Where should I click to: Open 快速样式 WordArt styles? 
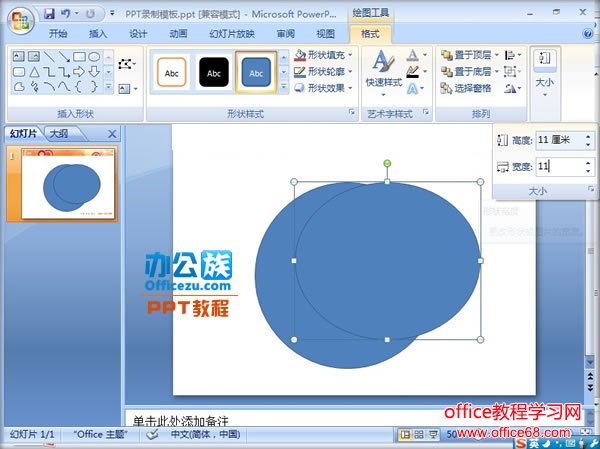coord(383,72)
